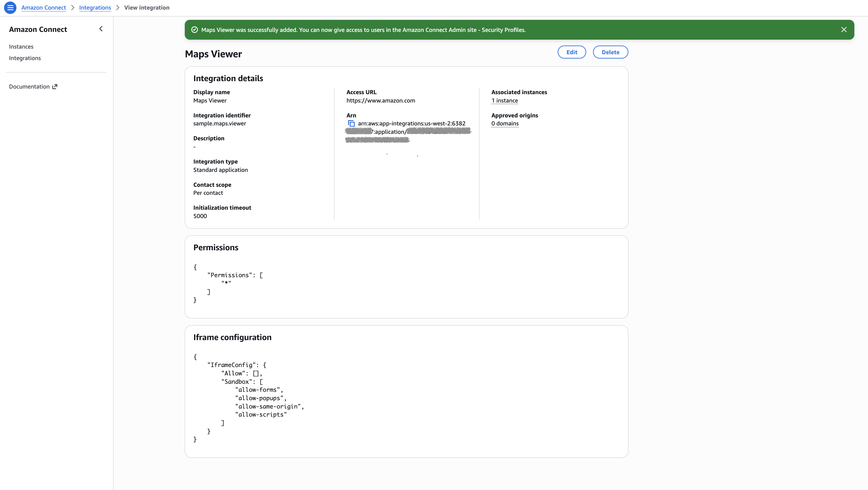Click the Delete button
Screen dimensions: 868x490
coord(610,52)
